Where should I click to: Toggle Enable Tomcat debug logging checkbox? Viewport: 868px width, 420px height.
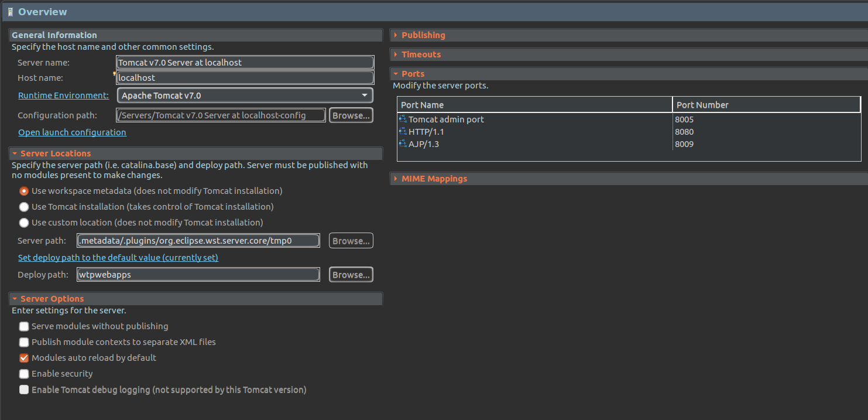point(24,390)
